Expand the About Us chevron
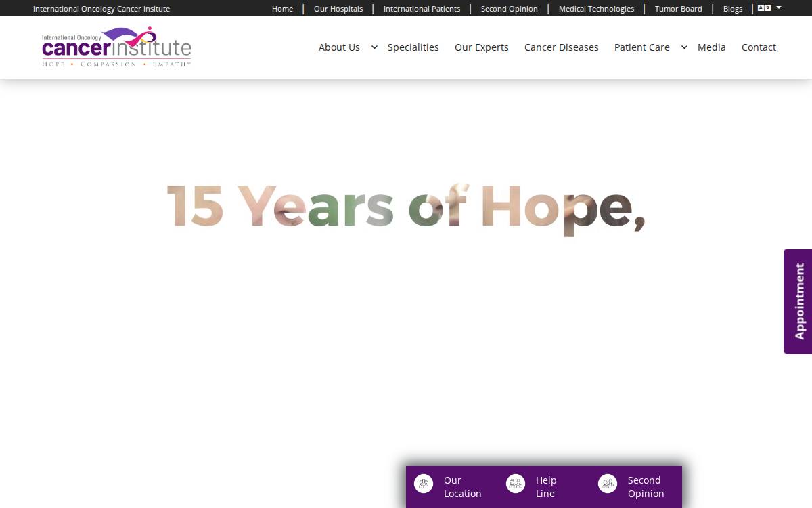This screenshot has width=812, height=508. coord(374,47)
